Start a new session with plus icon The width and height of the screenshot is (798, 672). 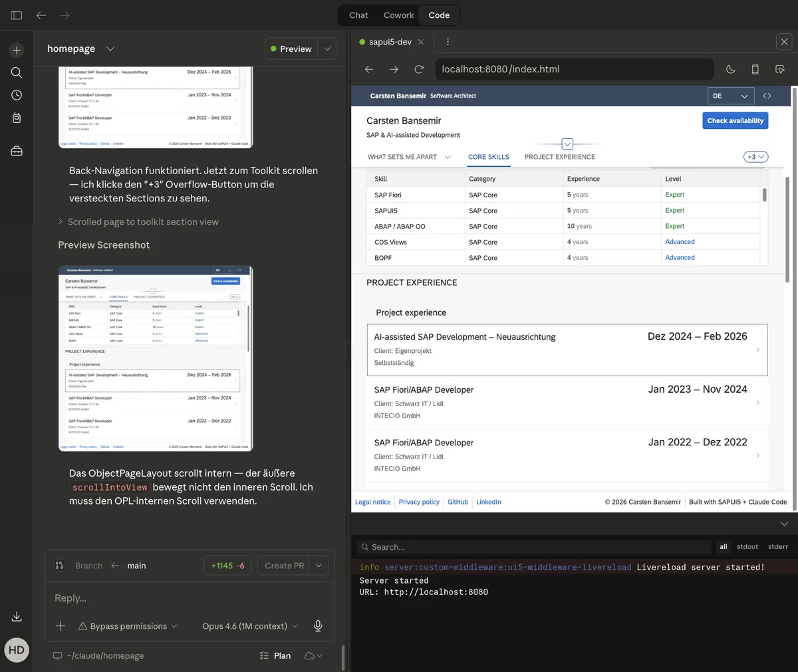pos(17,51)
